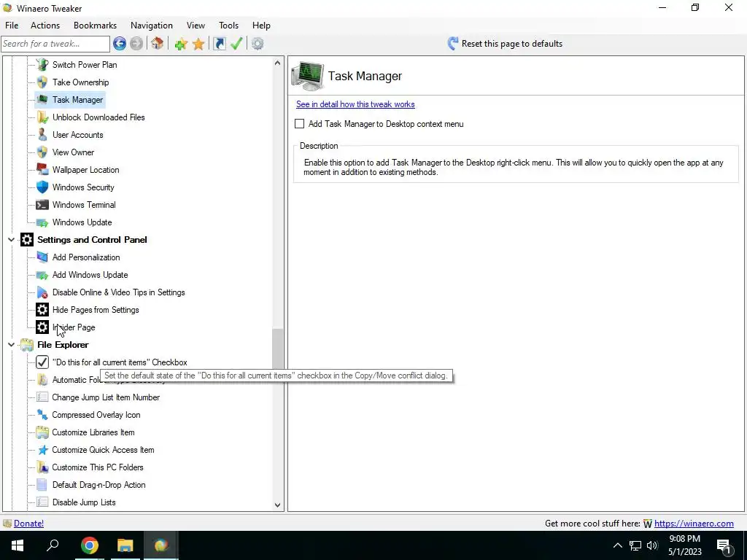747x560 pixels.
Task: Click the greyed forward navigation arrow
Action: 136,44
